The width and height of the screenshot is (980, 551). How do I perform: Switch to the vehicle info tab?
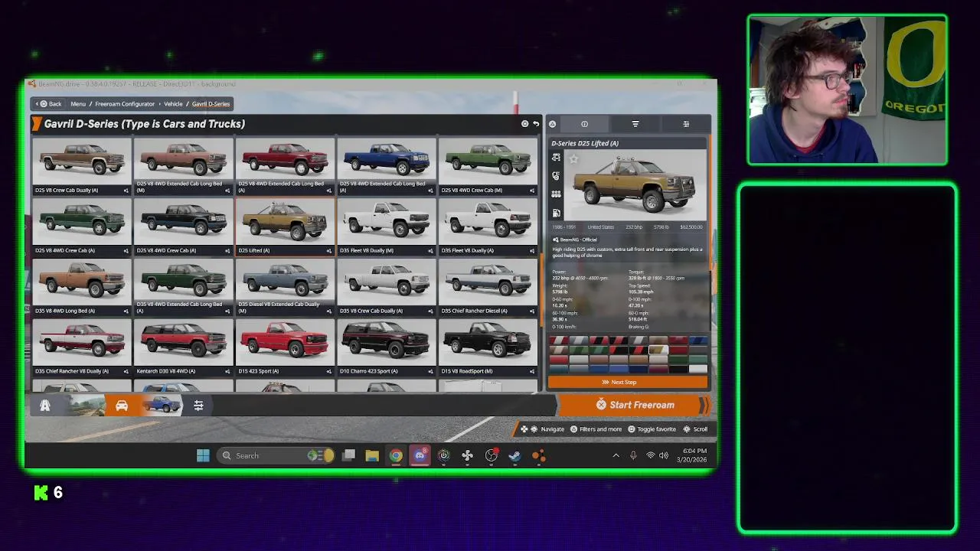[584, 124]
